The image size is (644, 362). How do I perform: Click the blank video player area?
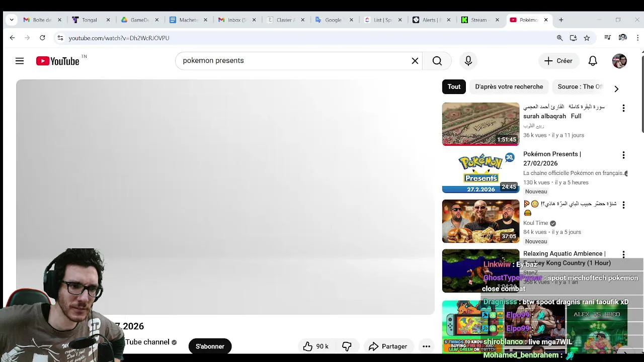[225, 197]
